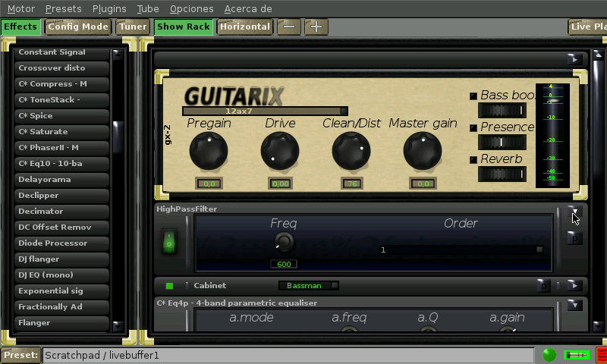Open the Plugins menu
Viewport: 607px width, 364px height.
(109, 8)
